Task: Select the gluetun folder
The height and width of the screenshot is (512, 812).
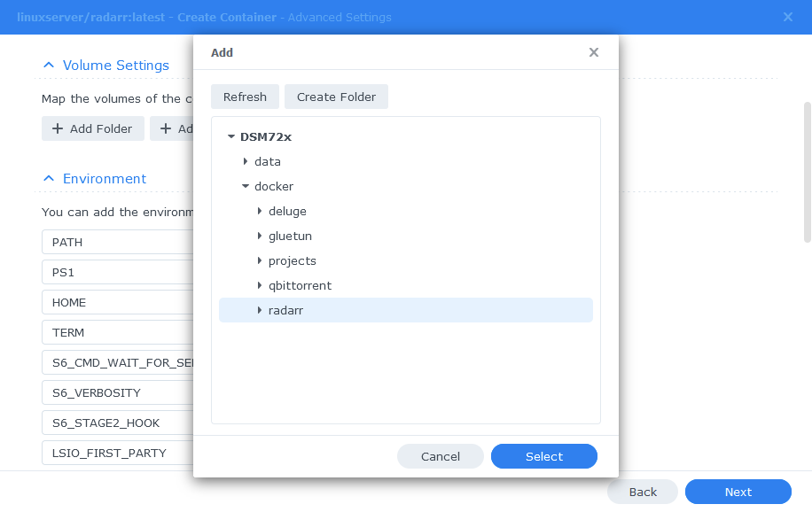Action: click(x=290, y=236)
